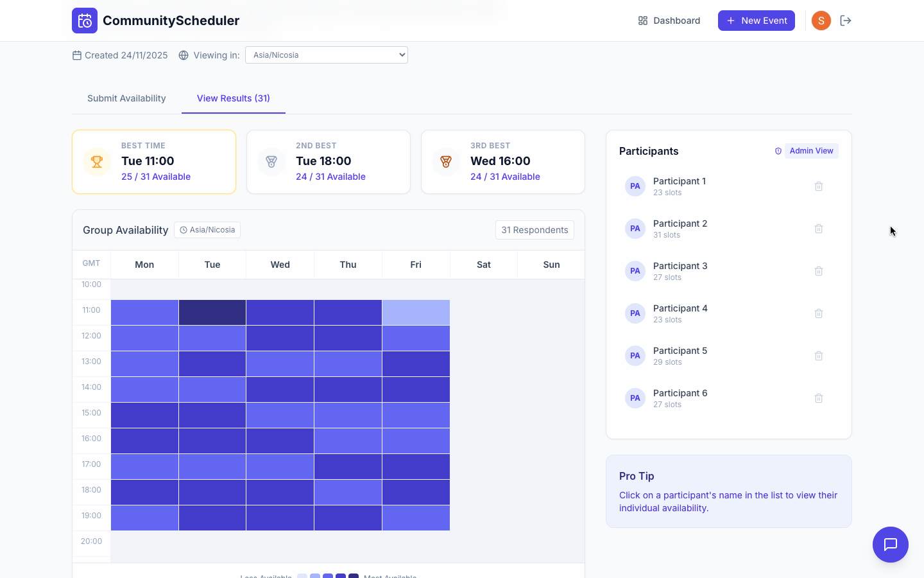
Task: Click the silver medal 2nd Best icon
Action: coord(271,162)
